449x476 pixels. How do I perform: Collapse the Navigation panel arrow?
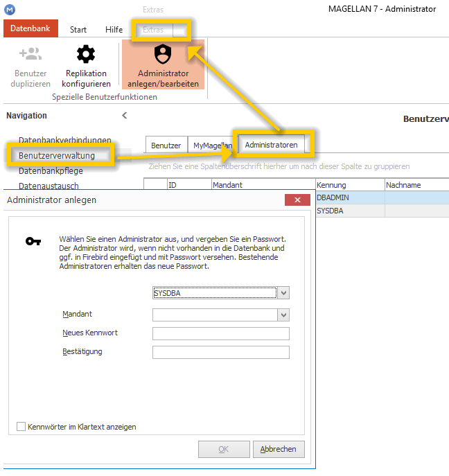tap(125, 115)
